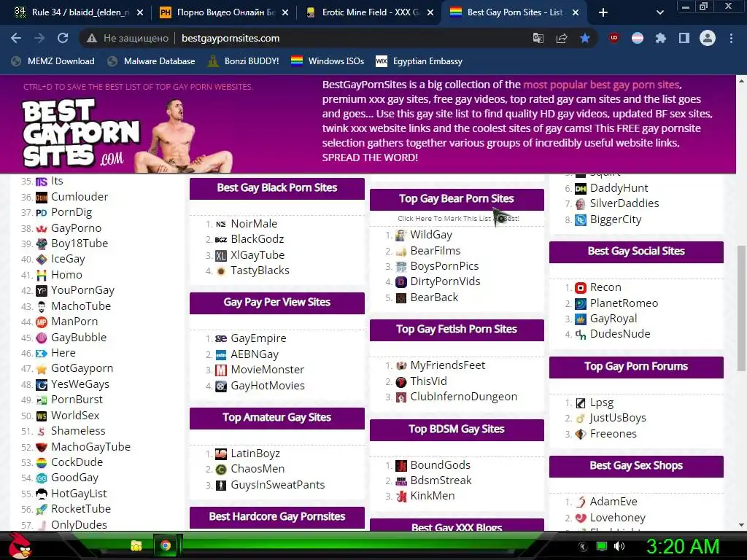This screenshot has width=747, height=560.
Task: Open the Windows ISOs bookmark
Action: pyautogui.click(x=328, y=61)
